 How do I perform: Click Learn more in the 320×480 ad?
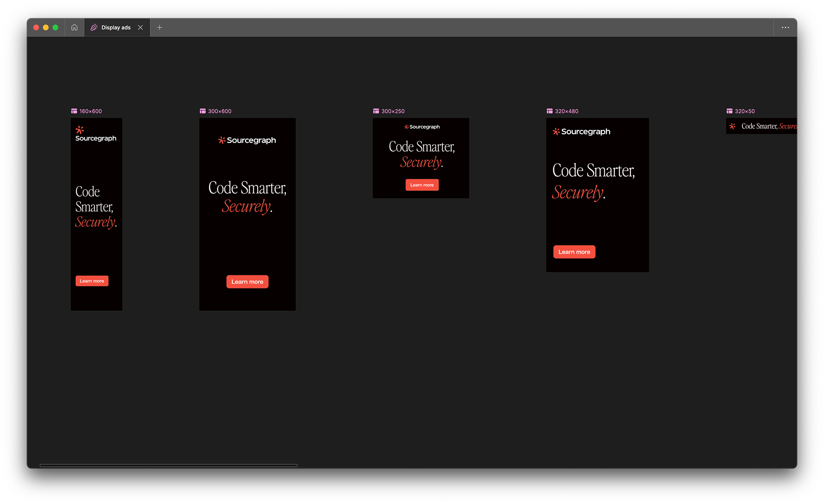click(574, 252)
